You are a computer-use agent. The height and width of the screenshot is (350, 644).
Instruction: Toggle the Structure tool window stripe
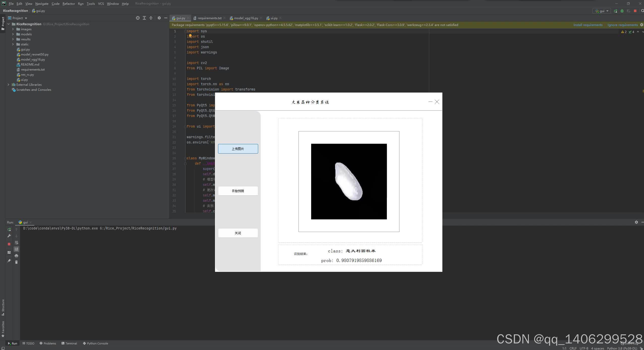pos(3,307)
